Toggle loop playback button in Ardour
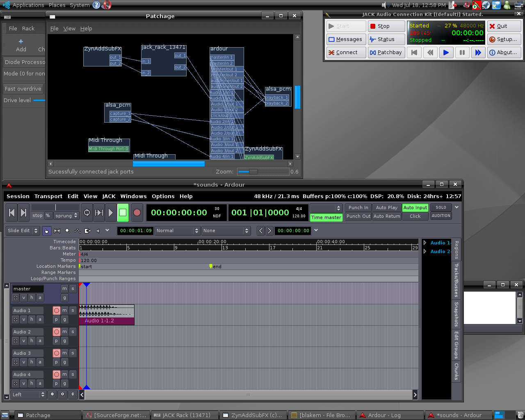525x420 pixels. 87,212
